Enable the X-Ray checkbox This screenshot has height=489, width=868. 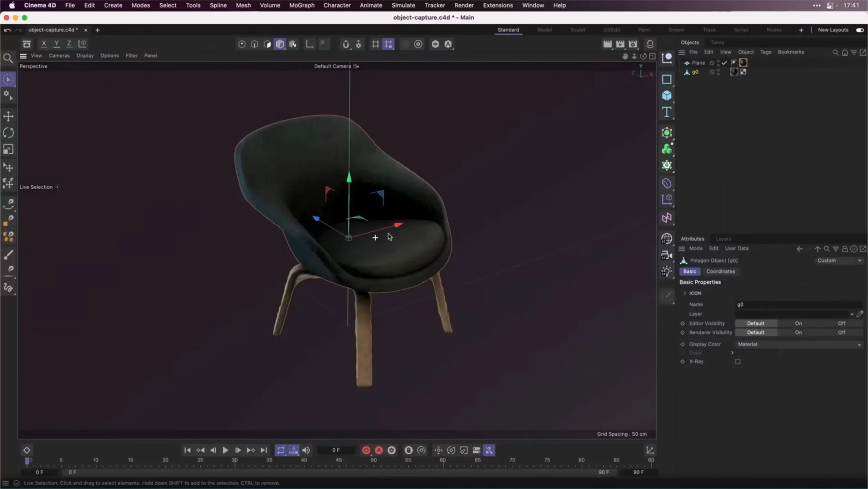(x=738, y=362)
